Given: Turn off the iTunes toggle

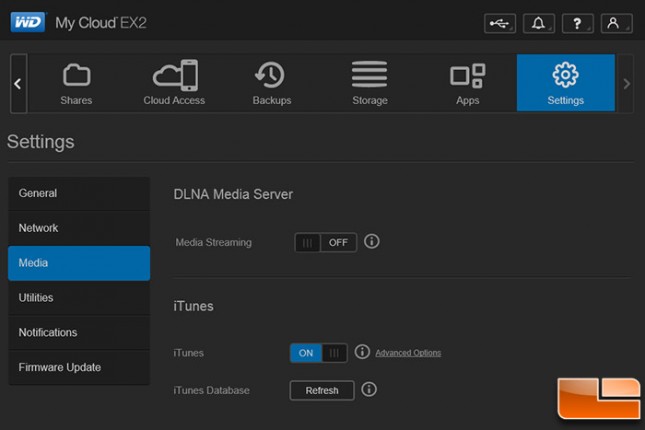Looking at the screenshot, I should [318, 353].
